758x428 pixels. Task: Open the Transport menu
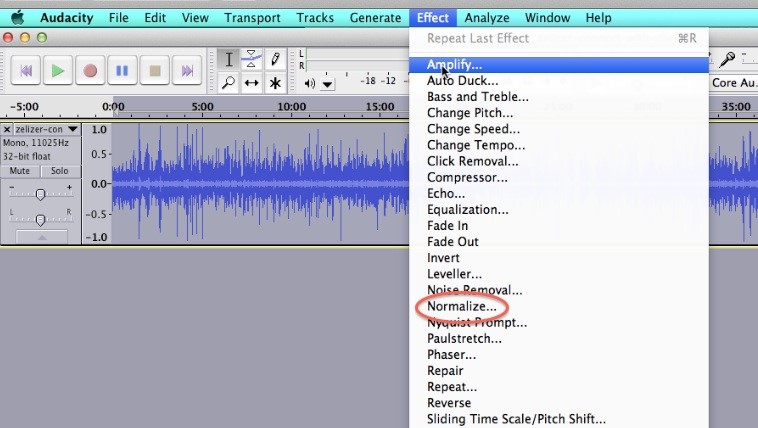pos(252,18)
